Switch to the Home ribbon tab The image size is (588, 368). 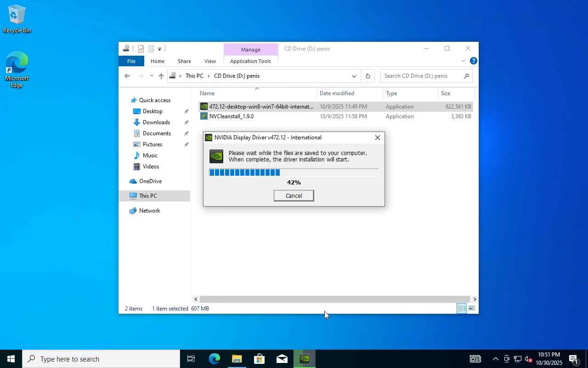click(158, 61)
